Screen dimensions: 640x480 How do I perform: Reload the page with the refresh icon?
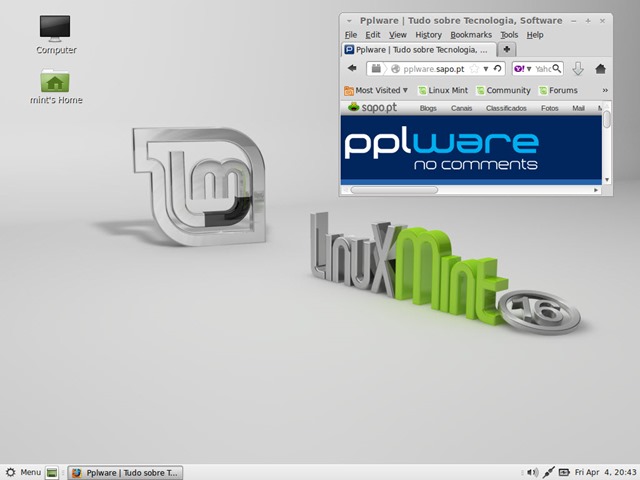pyautogui.click(x=498, y=69)
